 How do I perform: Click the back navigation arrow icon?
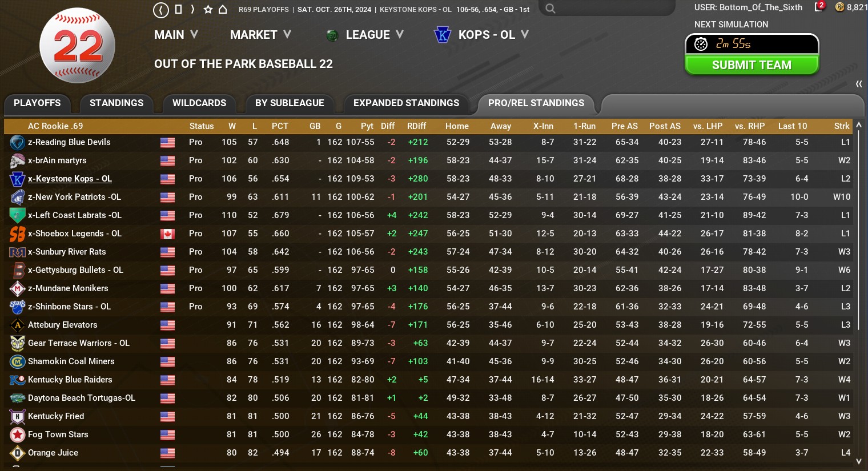pos(161,10)
